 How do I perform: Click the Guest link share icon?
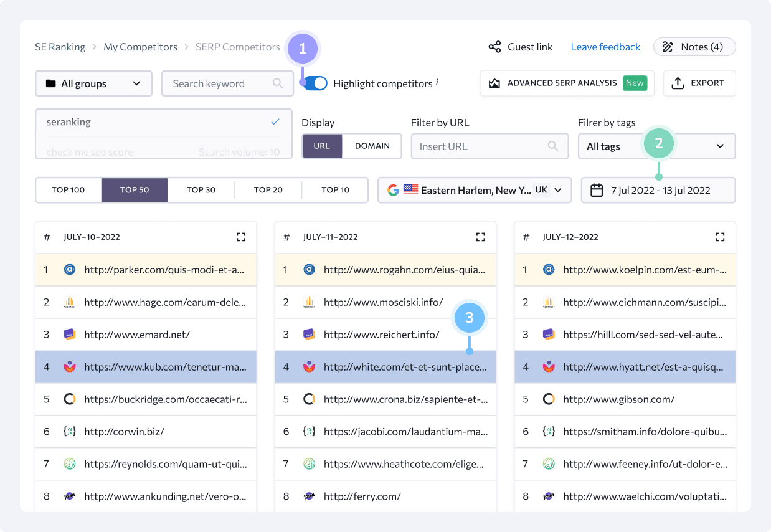494,47
